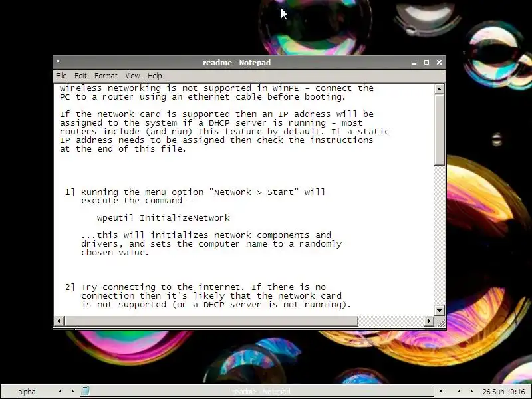Click line 'connection then it's likely that the network card'

click(x=211, y=295)
